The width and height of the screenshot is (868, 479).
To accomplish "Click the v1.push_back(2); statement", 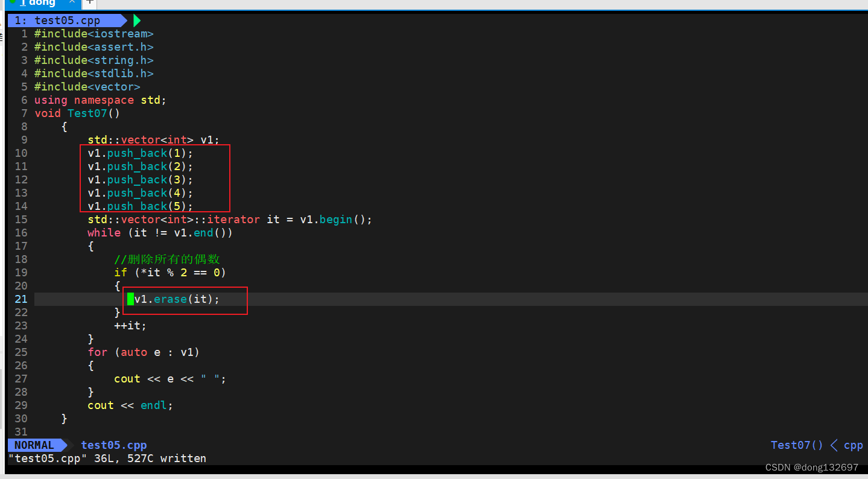I will (141, 167).
